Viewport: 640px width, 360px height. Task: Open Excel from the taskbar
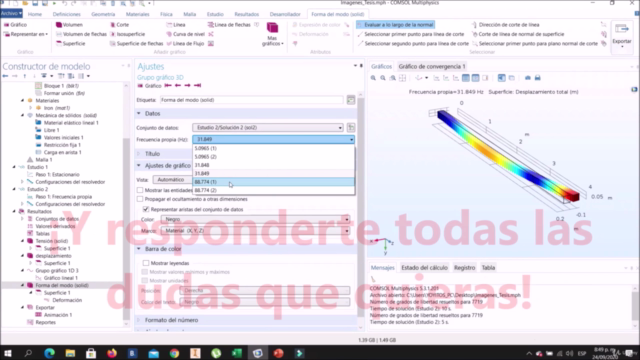[237, 353]
